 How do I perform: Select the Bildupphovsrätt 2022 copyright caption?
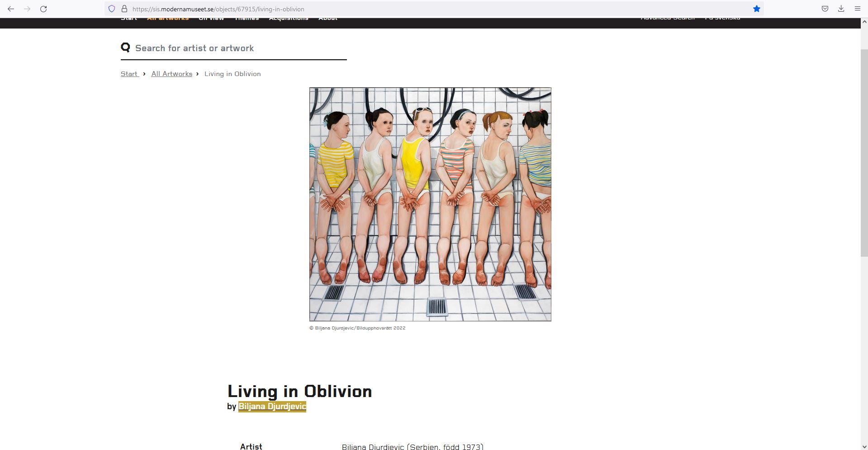tap(357, 328)
